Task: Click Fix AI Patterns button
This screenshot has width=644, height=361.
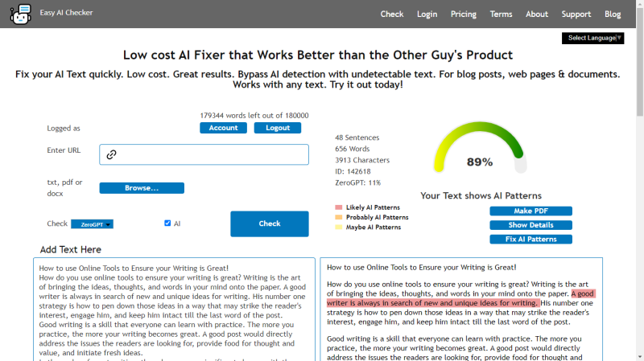Action: [x=530, y=240]
